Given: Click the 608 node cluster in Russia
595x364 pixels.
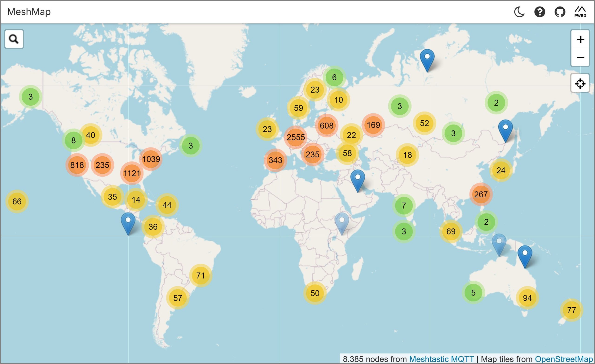Looking at the screenshot, I should click(327, 125).
